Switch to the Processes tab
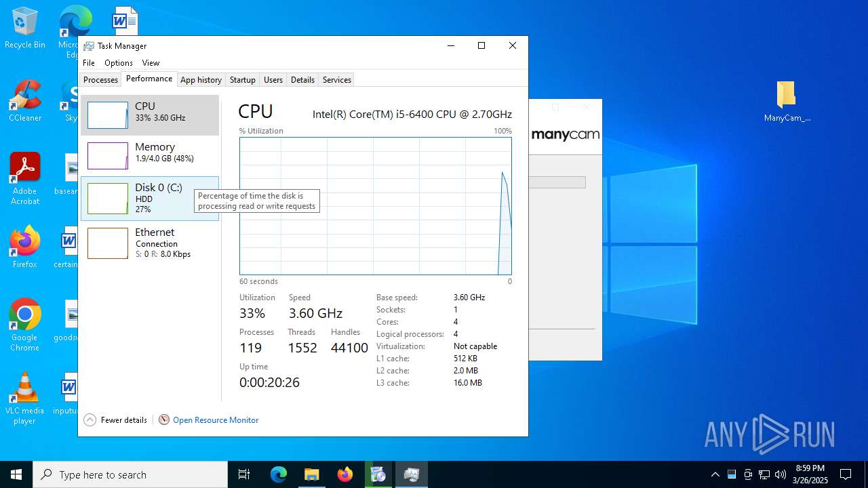Image resolution: width=868 pixels, height=488 pixels. pyautogui.click(x=100, y=80)
